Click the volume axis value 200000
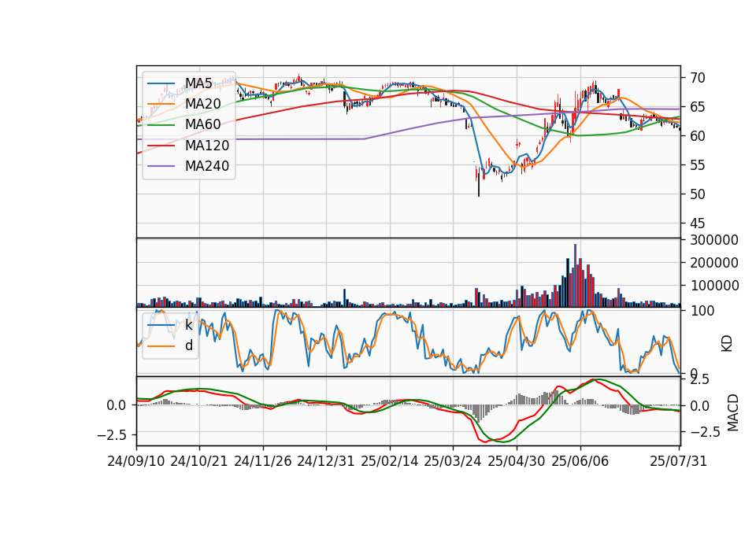The width and height of the screenshot is (756, 543). point(714,263)
